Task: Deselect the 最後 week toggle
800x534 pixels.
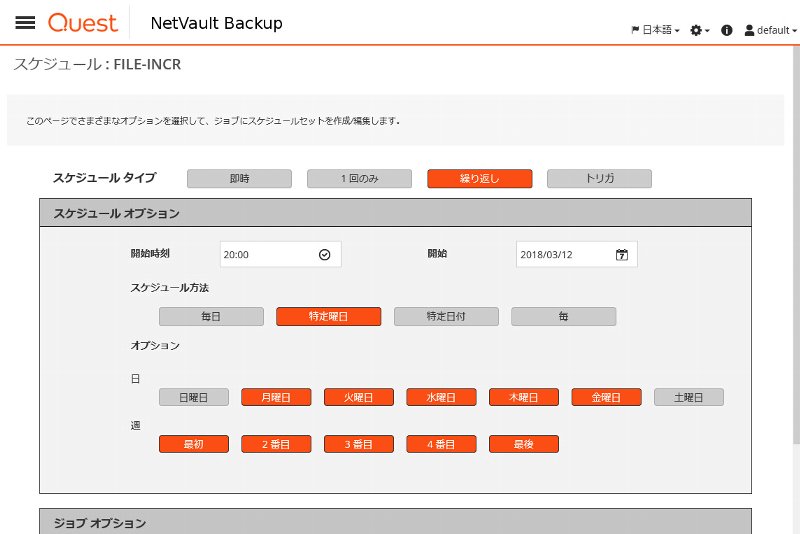Action: click(x=523, y=444)
